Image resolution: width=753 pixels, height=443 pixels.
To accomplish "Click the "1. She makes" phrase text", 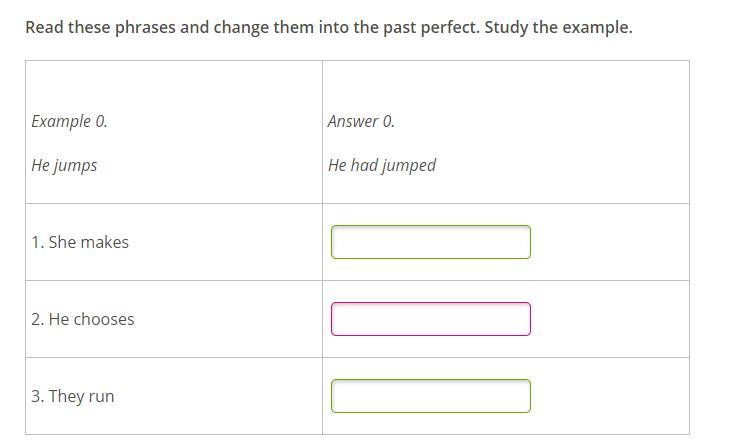I will pos(80,242).
